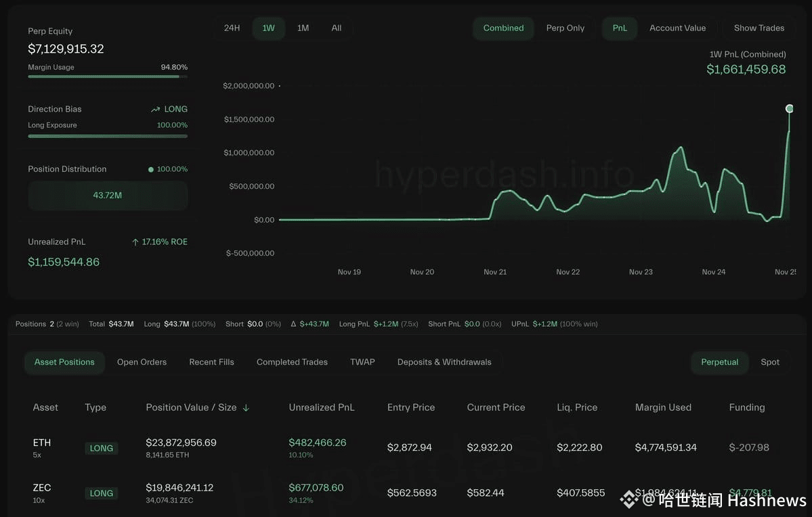812x517 pixels.
Task: Click the ZEC LONG type badge
Action: click(x=101, y=493)
